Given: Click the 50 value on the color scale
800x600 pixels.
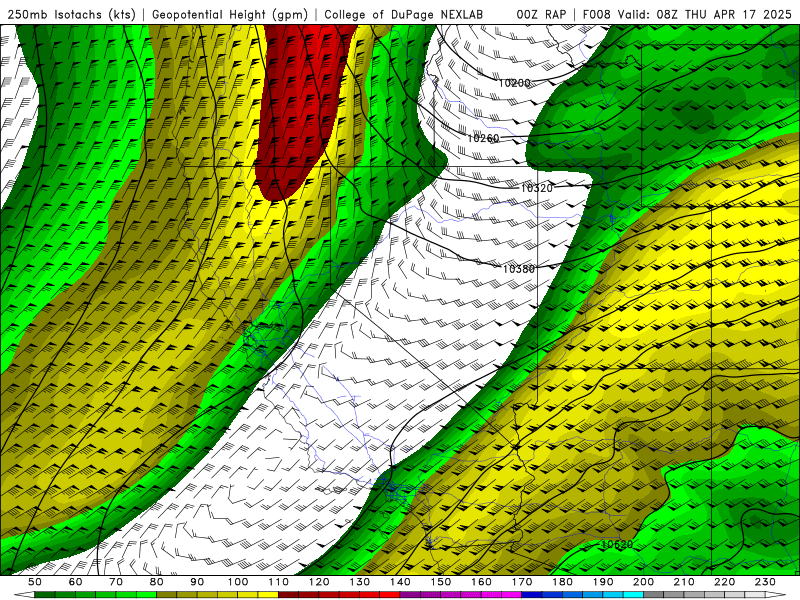Looking at the screenshot, I should click(x=35, y=582).
